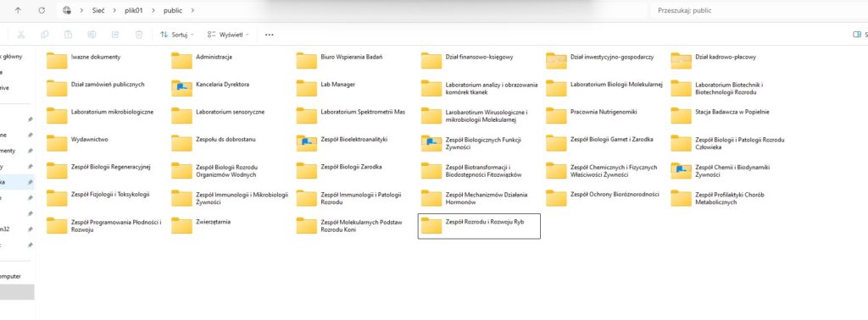This screenshot has width=868, height=320.
Task: Expand the chevron after public in the path
Action: coord(192,10)
